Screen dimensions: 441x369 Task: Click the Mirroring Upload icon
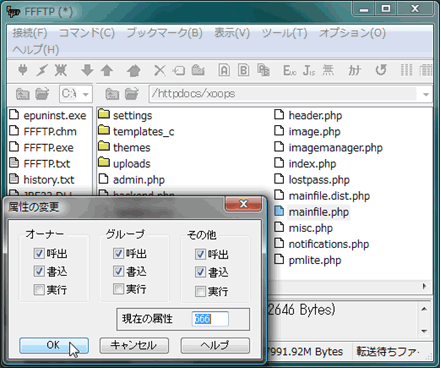coord(134,70)
